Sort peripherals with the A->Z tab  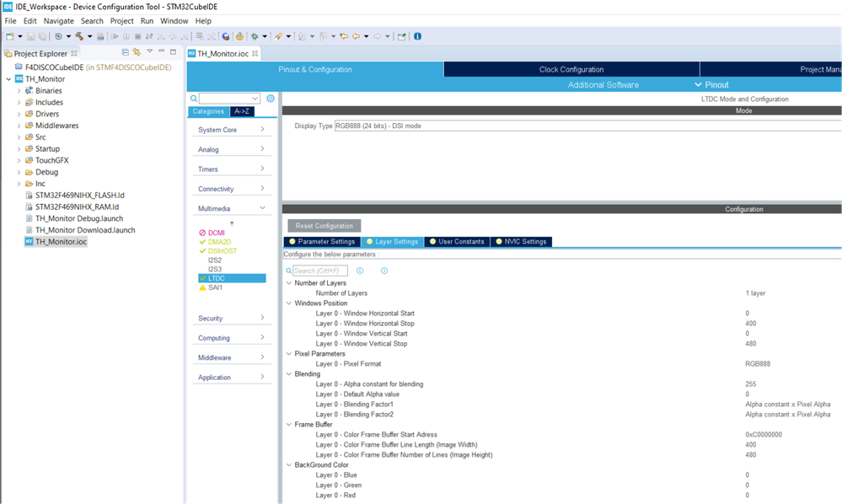point(242,111)
